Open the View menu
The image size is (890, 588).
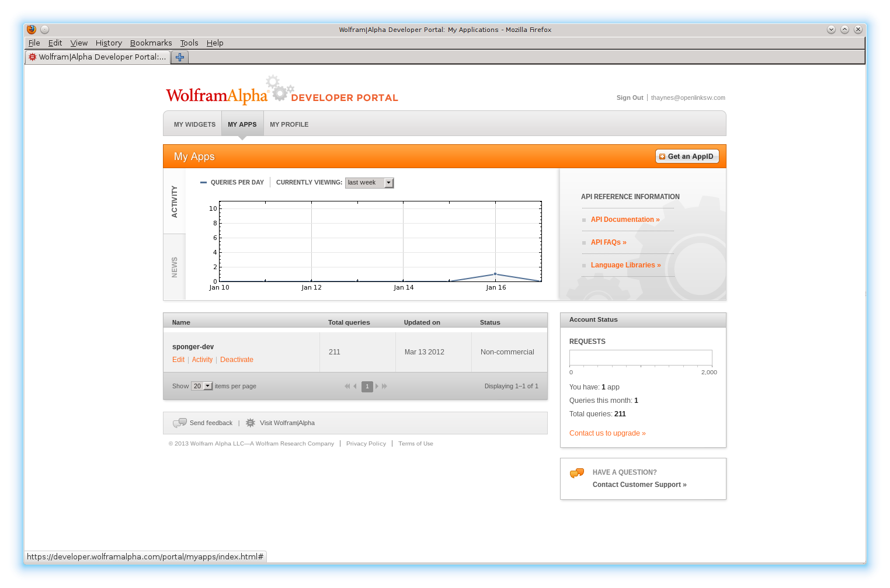point(79,43)
